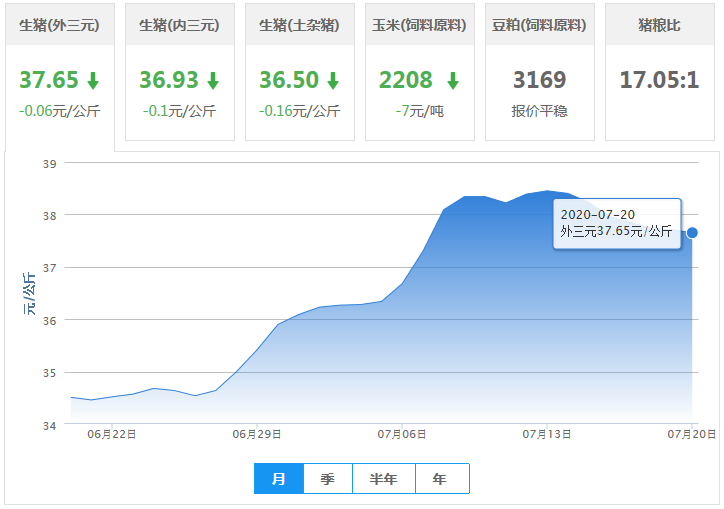Click the 3169 soybean meal price value

539,80
